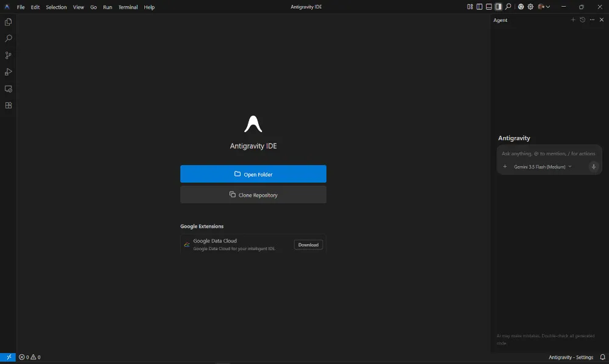Add context with plus icon in agent input
This screenshot has height=364, width=609.
[x=505, y=167]
